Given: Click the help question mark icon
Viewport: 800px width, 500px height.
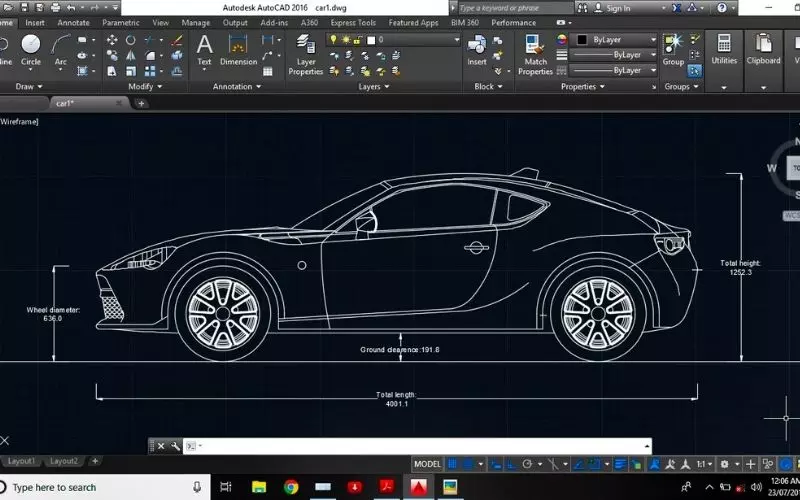Looking at the screenshot, I should 721,8.
